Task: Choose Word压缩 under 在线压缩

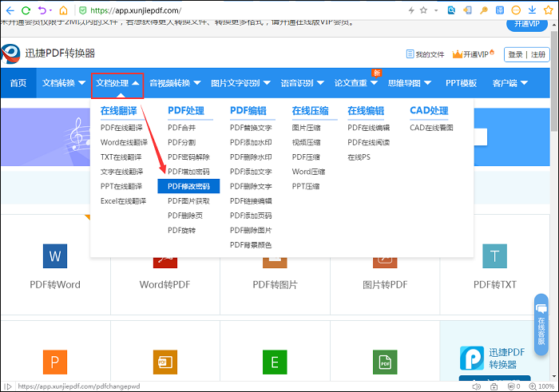Action: pos(309,172)
